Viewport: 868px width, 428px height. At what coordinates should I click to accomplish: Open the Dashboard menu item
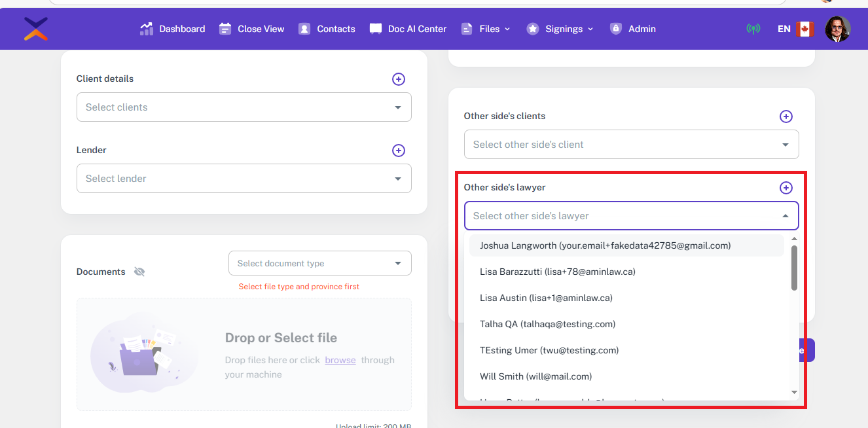click(x=173, y=29)
